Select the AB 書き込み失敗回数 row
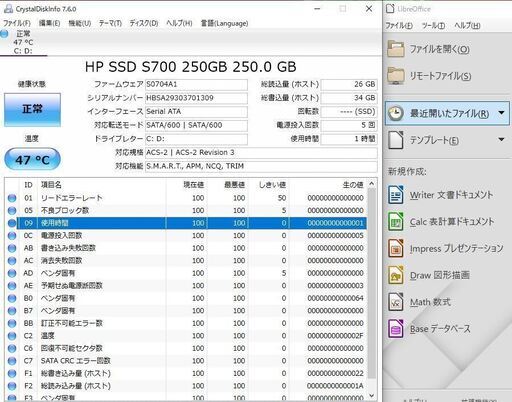512x402 pixels. 187,248
